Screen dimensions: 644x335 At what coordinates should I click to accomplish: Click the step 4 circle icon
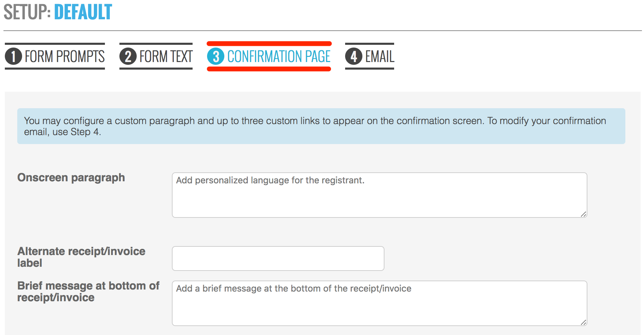click(x=354, y=57)
